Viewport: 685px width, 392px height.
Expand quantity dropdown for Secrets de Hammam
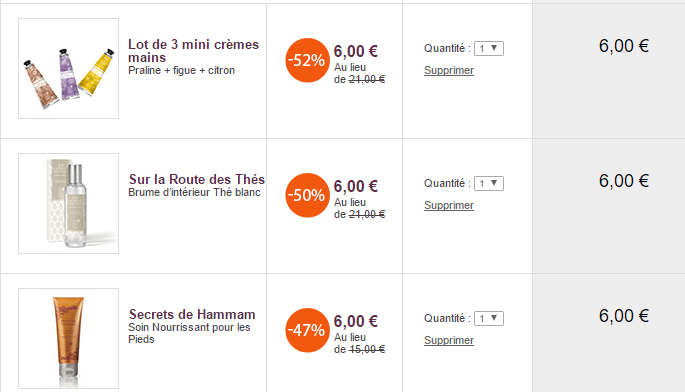tap(489, 319)
